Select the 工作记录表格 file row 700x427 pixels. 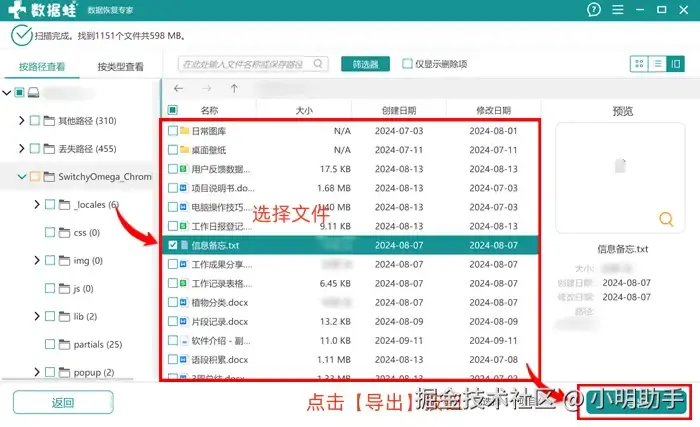coord(350,284)
